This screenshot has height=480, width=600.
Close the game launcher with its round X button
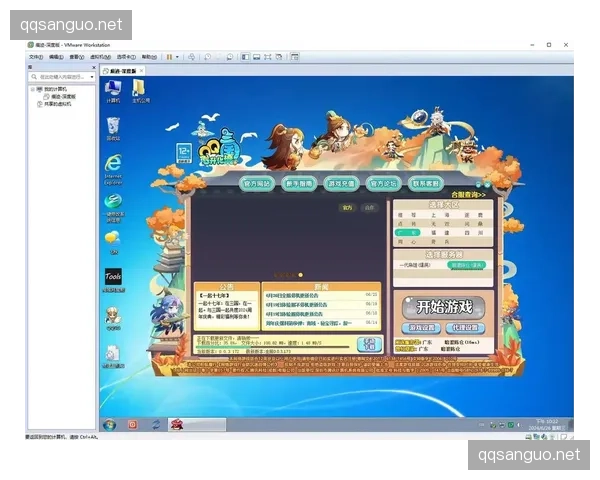tap(487, 185)
